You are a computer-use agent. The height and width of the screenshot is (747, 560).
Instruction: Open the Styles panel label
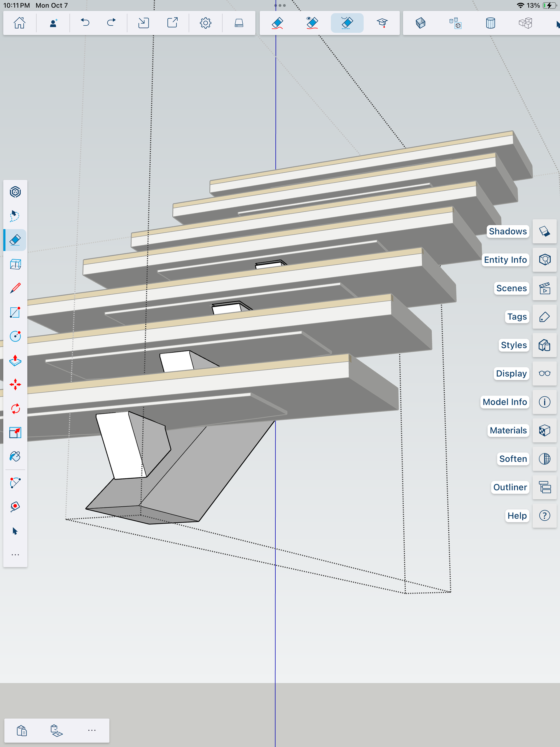point(513,345)
